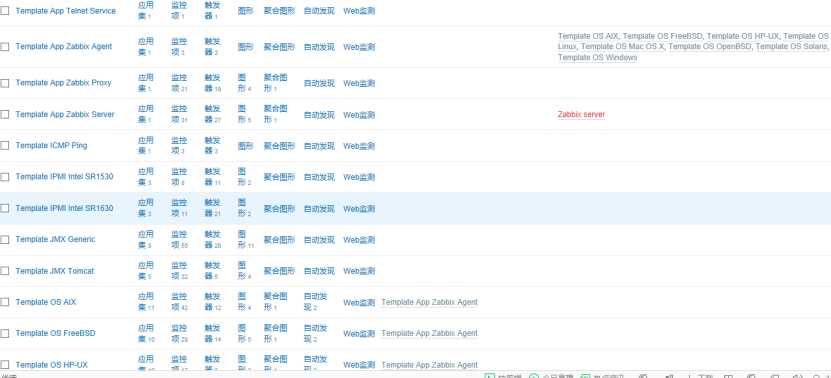Screen dimensions: 831x378
Task: Open 图形 for Template JMX Generic
Action: pos(246,240)
